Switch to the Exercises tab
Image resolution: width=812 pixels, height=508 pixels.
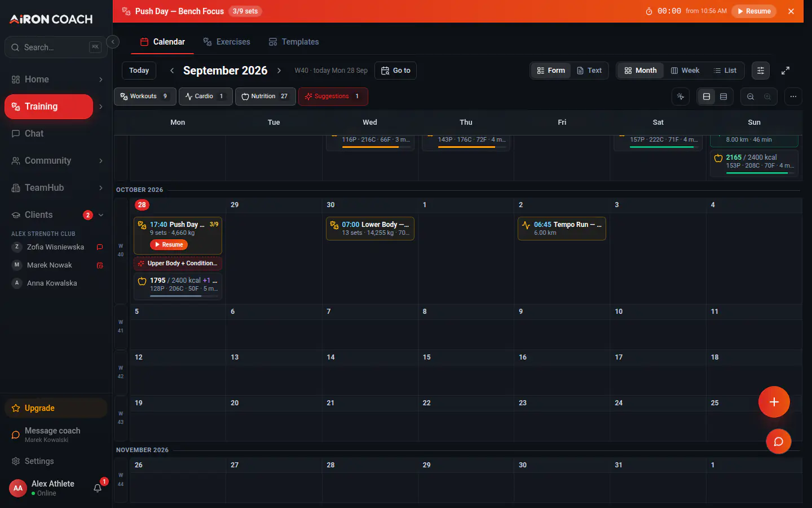tap(227, 42)
